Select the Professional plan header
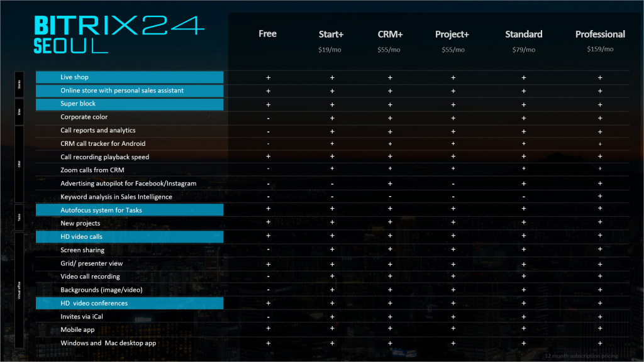The width and height of the screenshot is (644, 362). (600, 34)
